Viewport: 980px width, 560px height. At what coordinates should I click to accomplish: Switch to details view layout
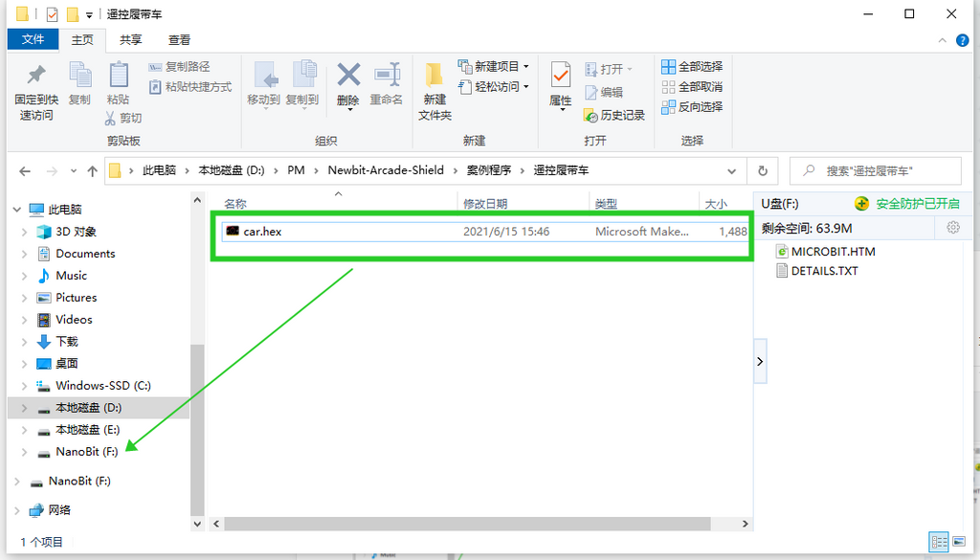pyautogui.click(x=939, y=542)
